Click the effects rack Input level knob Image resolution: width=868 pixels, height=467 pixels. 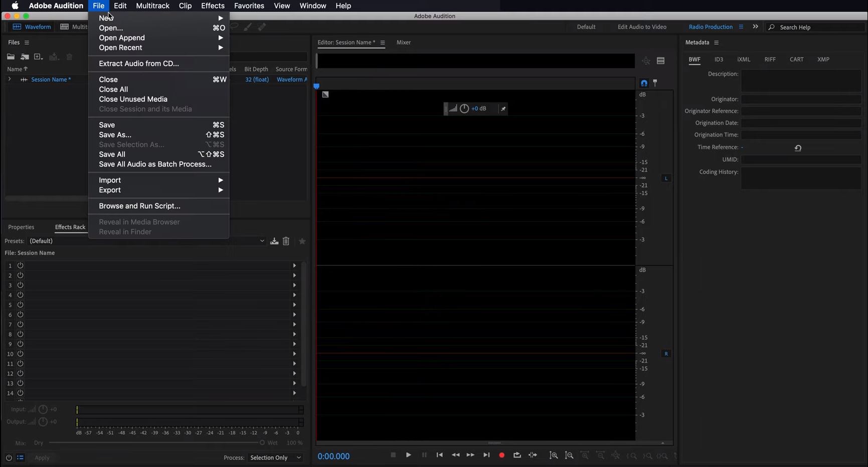pos(43,409)
